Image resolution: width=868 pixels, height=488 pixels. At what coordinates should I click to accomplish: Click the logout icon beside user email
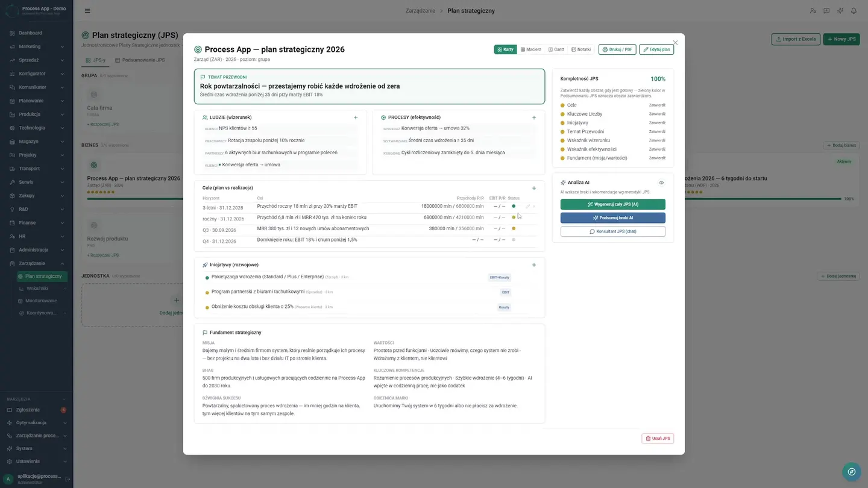tap(68, 479)
